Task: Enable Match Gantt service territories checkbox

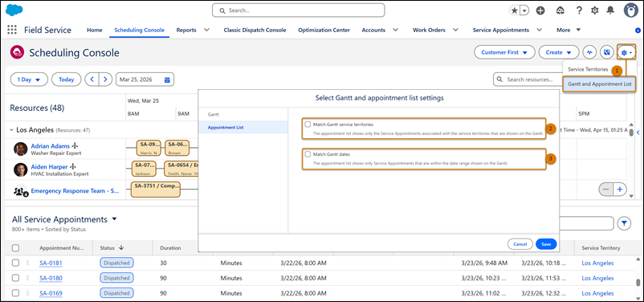Action: click(308, 124)
